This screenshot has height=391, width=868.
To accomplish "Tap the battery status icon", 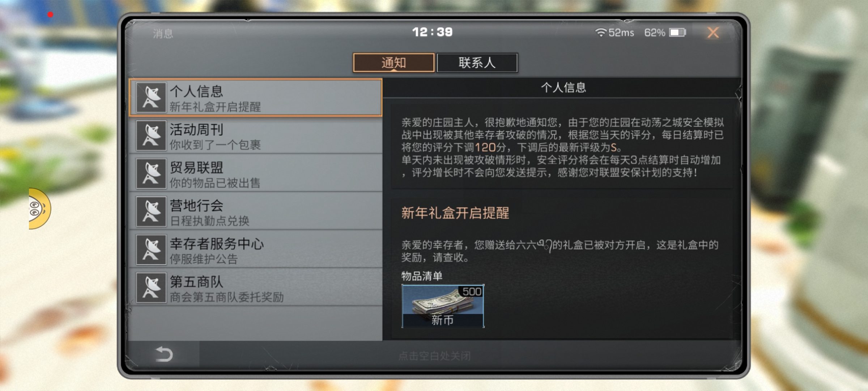I will point(677,33).
